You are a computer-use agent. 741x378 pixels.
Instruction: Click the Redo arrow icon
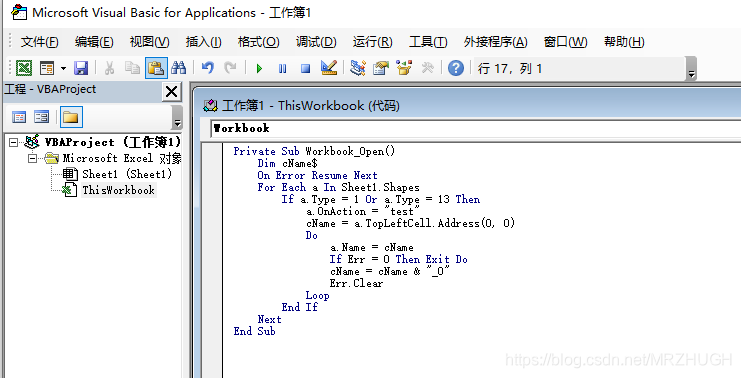pyautogui.click(x=230, y=69)
